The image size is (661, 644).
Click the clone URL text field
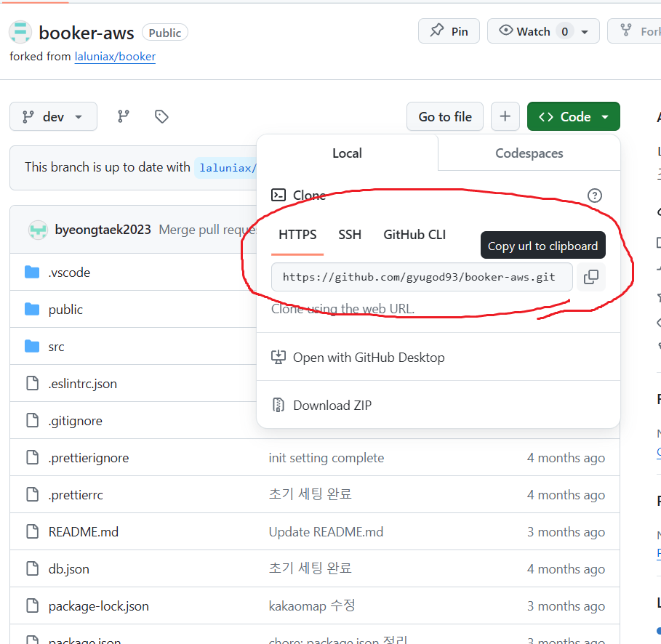422,277
